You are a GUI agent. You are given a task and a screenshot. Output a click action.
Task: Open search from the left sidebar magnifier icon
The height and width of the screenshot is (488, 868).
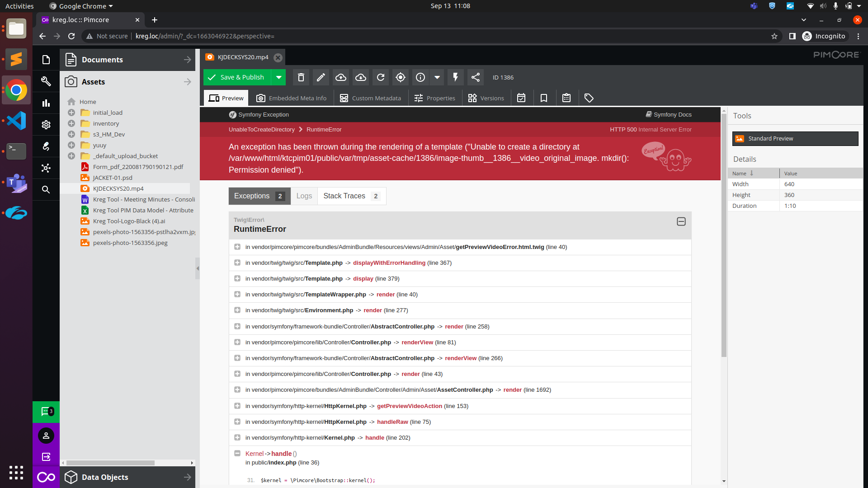(46, 189)
